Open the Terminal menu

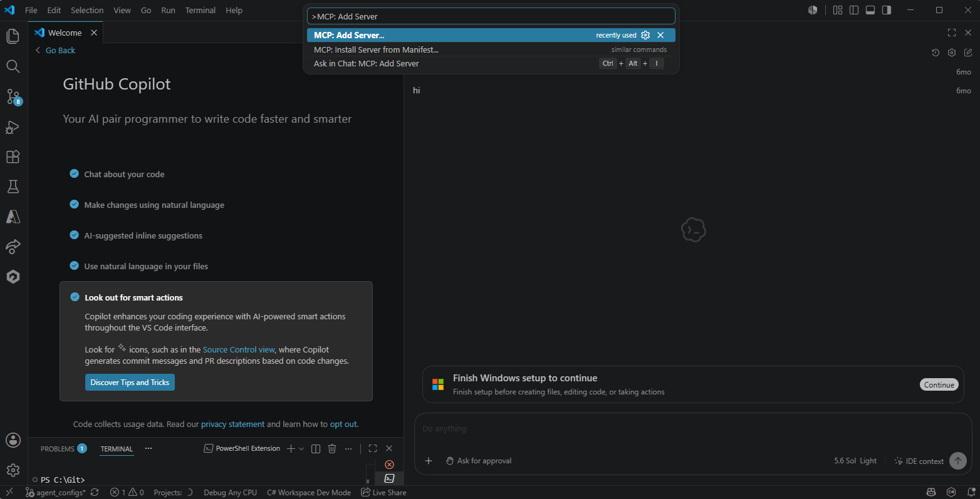pos(201,10)
